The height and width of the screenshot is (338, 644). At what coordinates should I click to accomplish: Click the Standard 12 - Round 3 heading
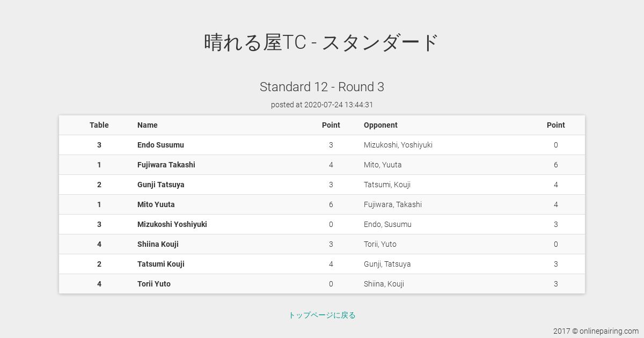coord(322,87)
